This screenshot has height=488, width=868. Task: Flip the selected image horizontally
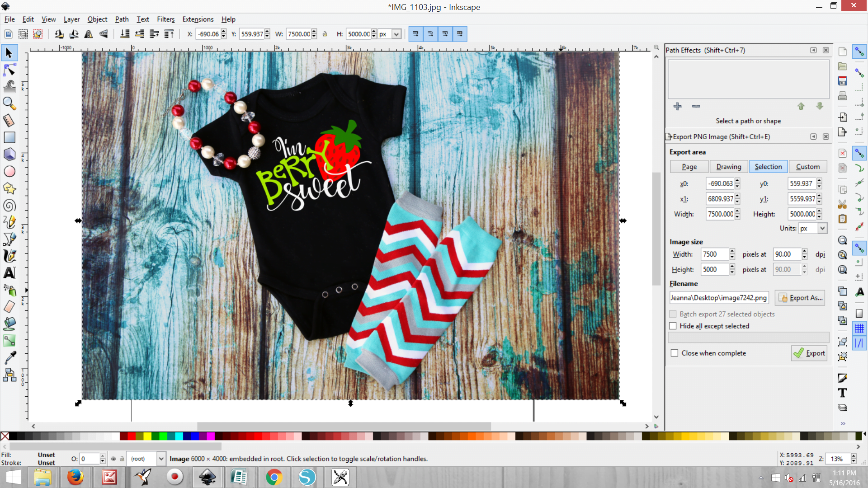pos(89,34)
